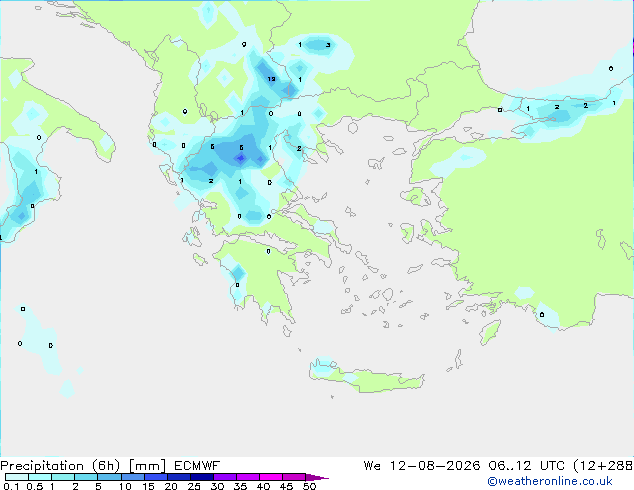Viewport: 634px width, 490px height.
Task: Select the legend swatch between 2 and 5
Action: pos(86,477)
